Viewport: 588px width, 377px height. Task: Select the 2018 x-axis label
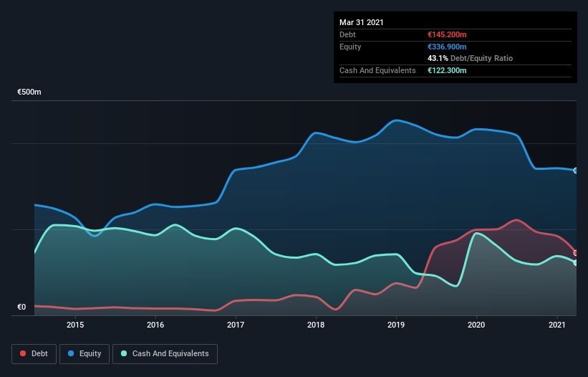(316, 325)
